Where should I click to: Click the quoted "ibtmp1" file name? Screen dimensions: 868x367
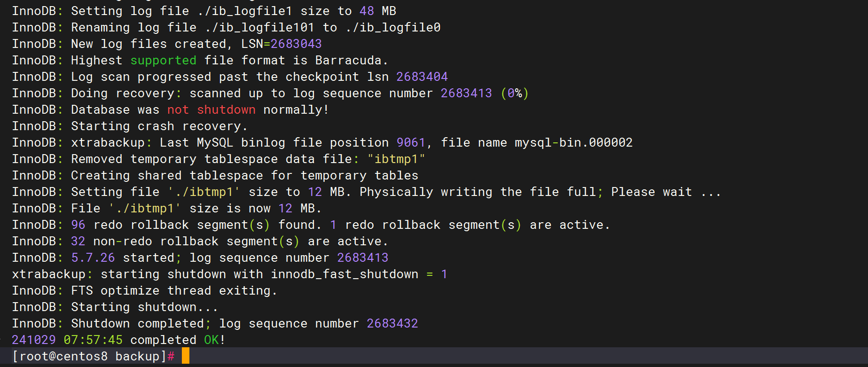click(x=396, y=159)
